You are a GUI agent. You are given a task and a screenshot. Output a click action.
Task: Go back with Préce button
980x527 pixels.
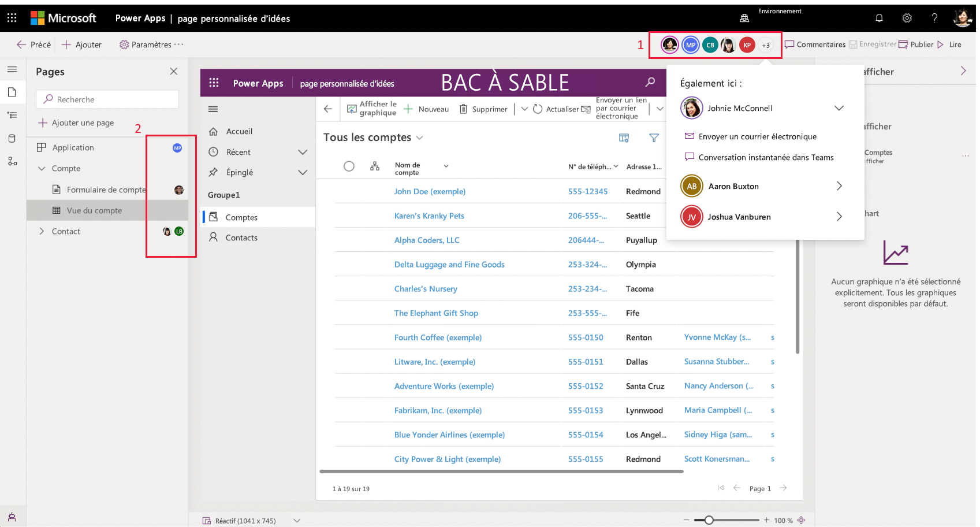(33, 44)
